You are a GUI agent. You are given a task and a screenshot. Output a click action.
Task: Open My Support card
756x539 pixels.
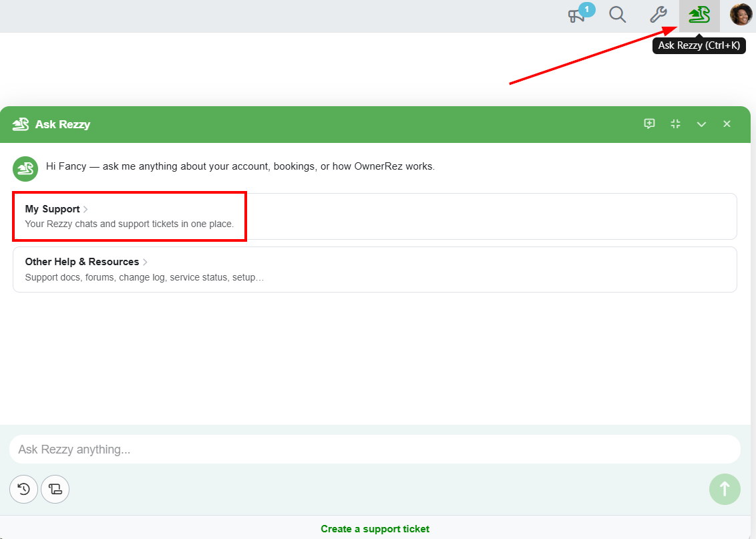375,216
